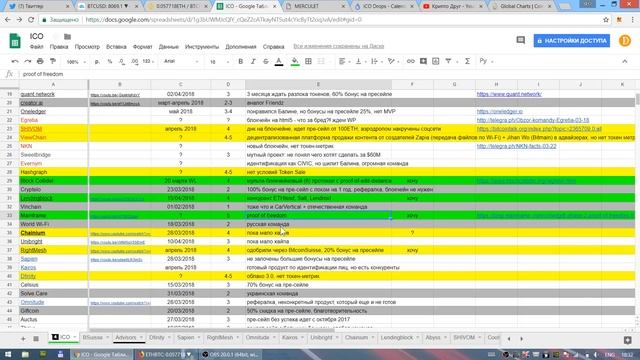This screenshot has width=640, height=360.
Task: Open text rotation dropdown
Action: [393, 61]
